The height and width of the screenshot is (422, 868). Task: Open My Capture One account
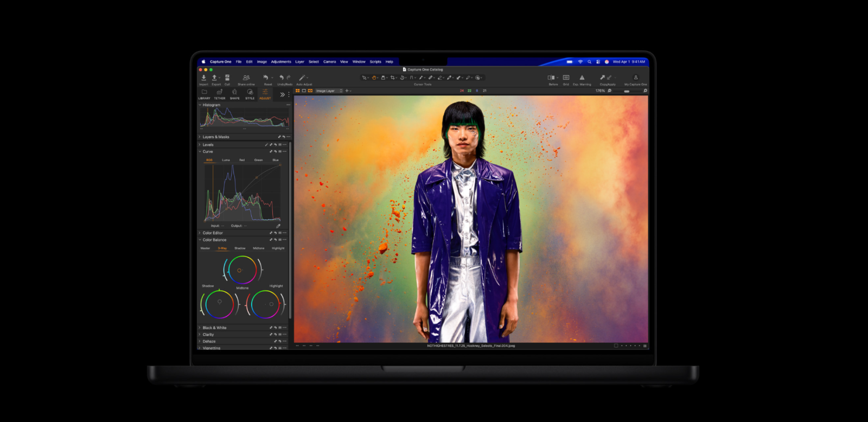tap(636, 78)
